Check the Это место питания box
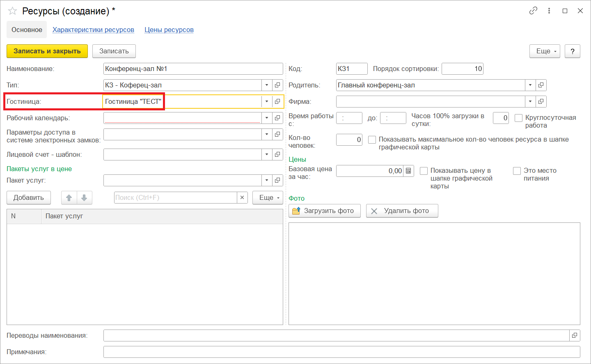This screenshot has height=364, width=591. click(x=517, y=171)
